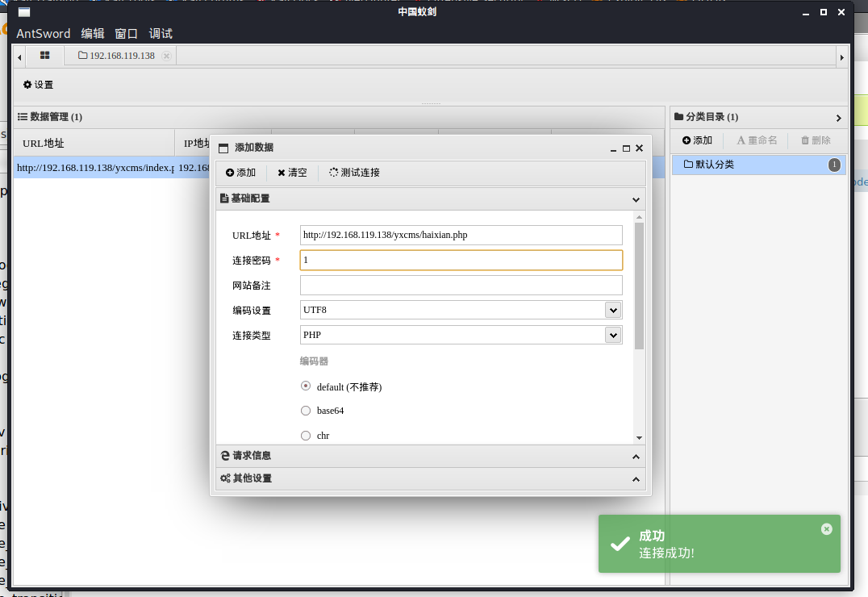868x597 pixels.
Task: Open the 编辑 menu
Action: 93,34
